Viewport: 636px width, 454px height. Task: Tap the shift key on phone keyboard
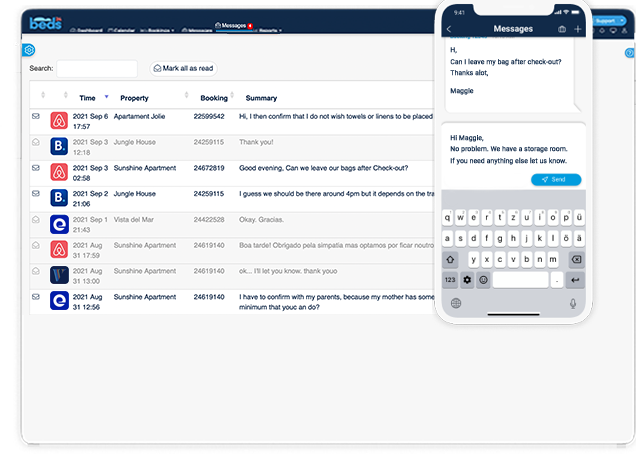[450, 260]
